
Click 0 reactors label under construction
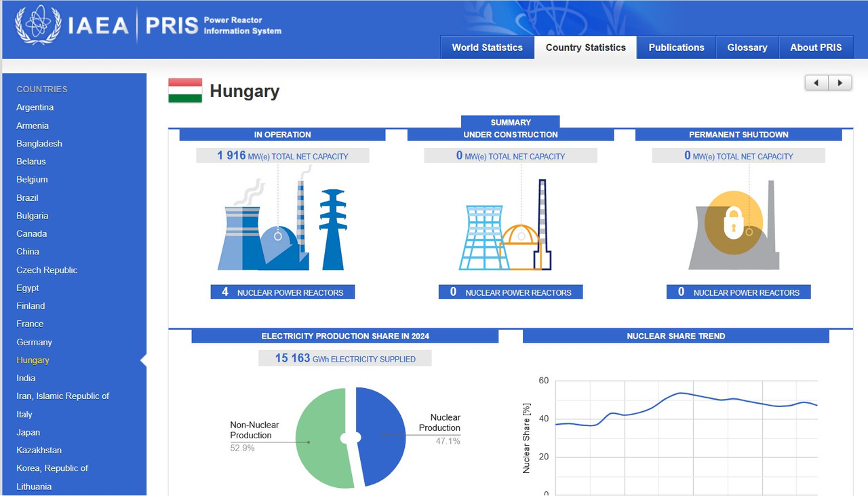click(x=511, y=292)
